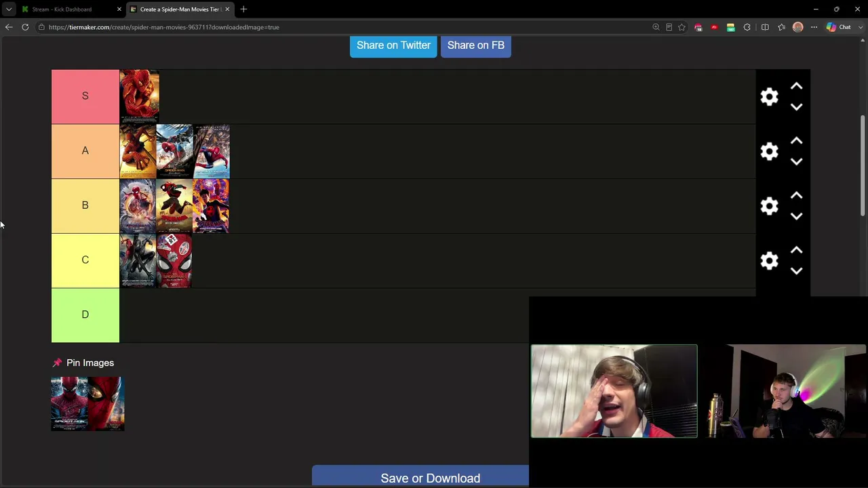Click the green D tier label

pyautogui.click(x=85, y=315)
